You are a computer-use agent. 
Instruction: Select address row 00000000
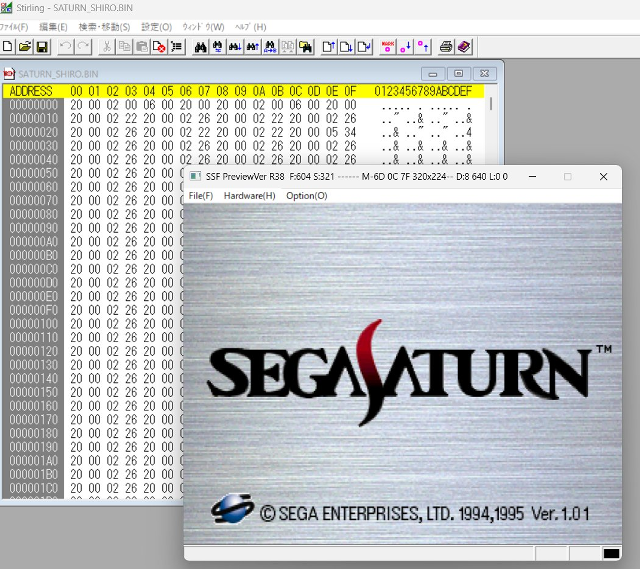click(x=33, y=105)
